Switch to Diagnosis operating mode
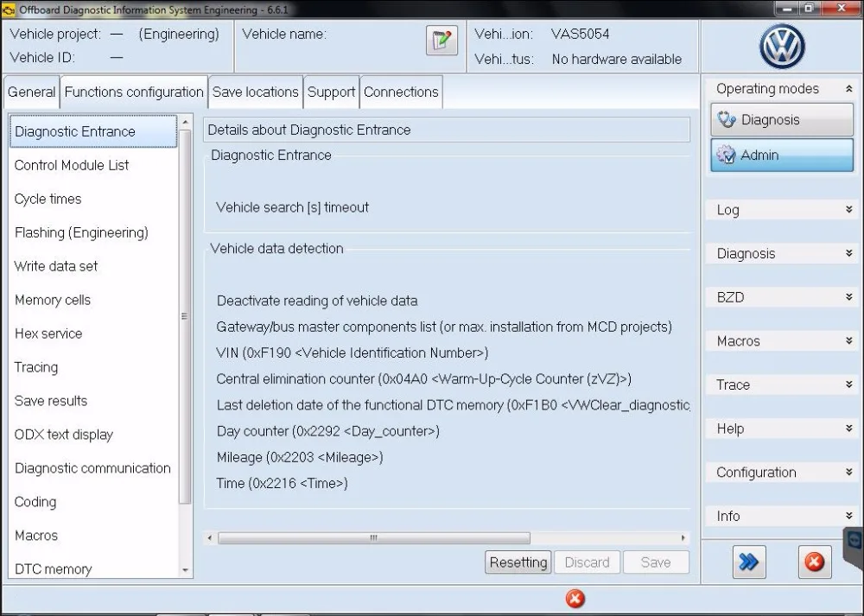 [781, 119]
